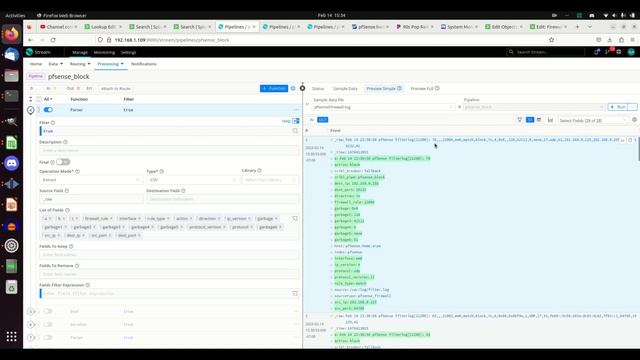Screen dimensions: 640x360
Task: Show IN events in preview
Action: tap(312, 120)
